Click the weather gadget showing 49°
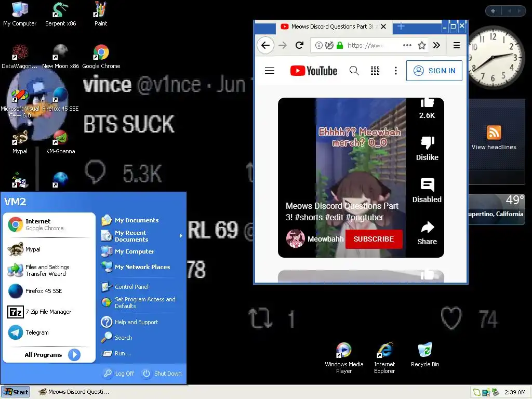The width and height of the screenshot is (532, 399). coord(497,209)
